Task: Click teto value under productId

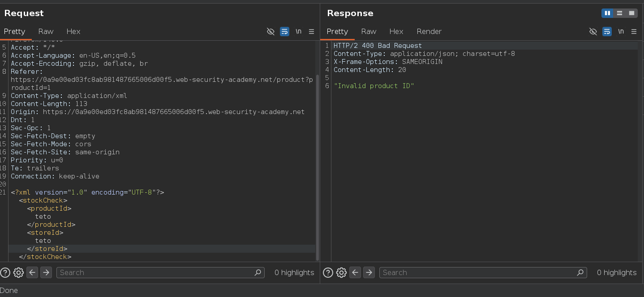Action: point(43,216)
